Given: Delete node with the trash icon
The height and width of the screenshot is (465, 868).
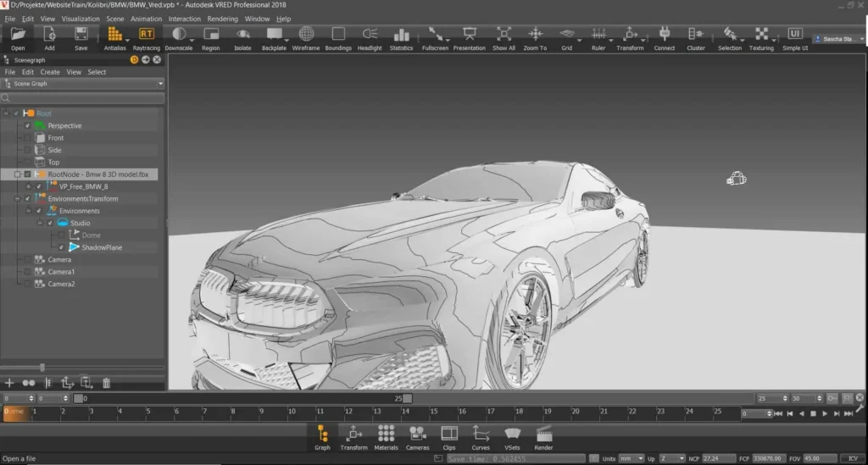Looking at the screenshot, I should point(106,383).
